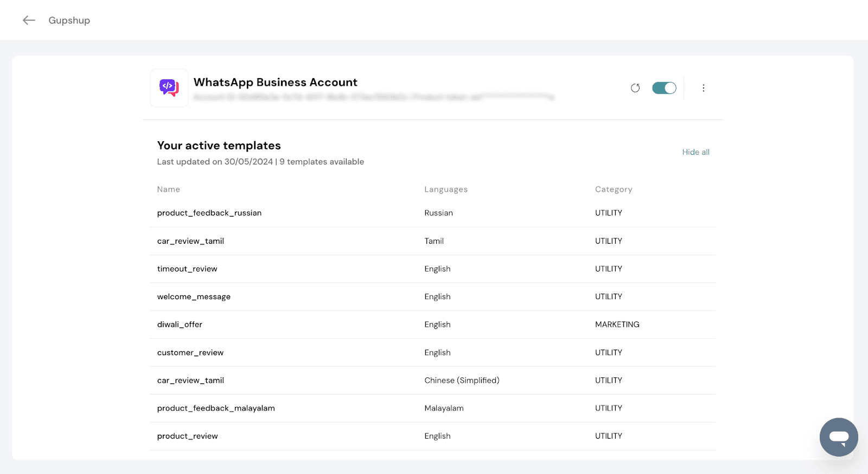Open the three-dot more options menu

(703, 88)
